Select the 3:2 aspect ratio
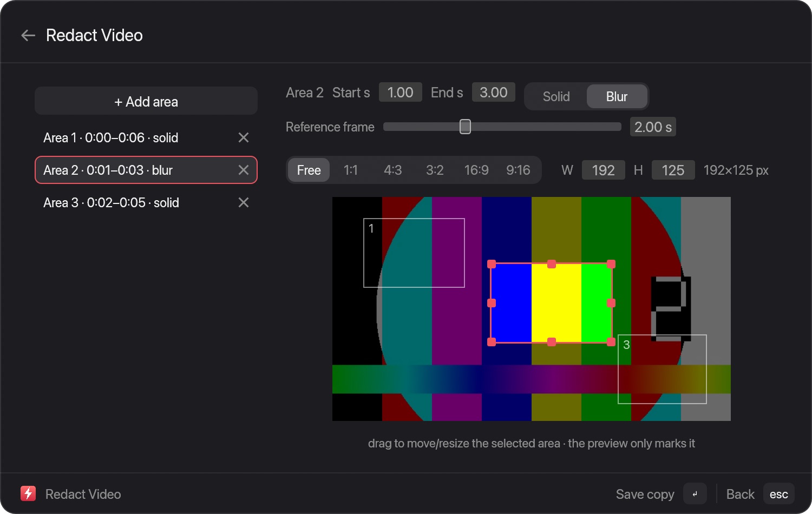The height and width of the screenshot is (514, 812). tap(435, 170)
